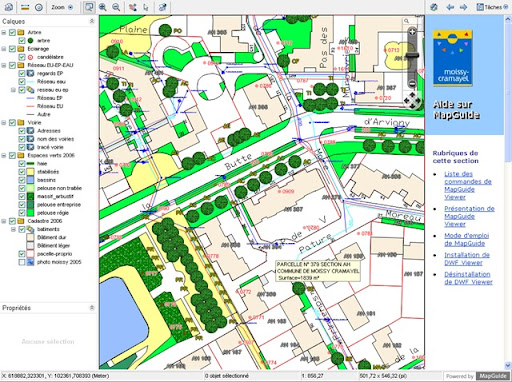Collapse the Cadastre 2006 layer group
The width and height of the screenshot is (512, 382).
(x=4, y=221)
